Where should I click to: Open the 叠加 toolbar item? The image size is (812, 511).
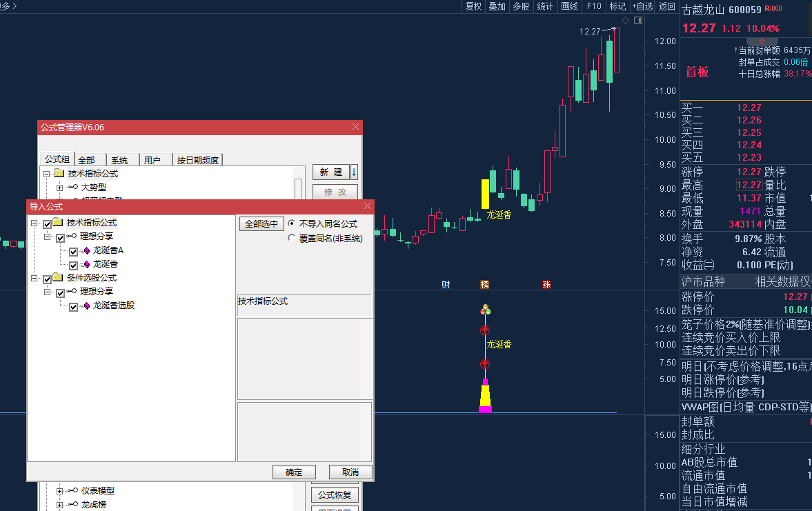point(497,6)
